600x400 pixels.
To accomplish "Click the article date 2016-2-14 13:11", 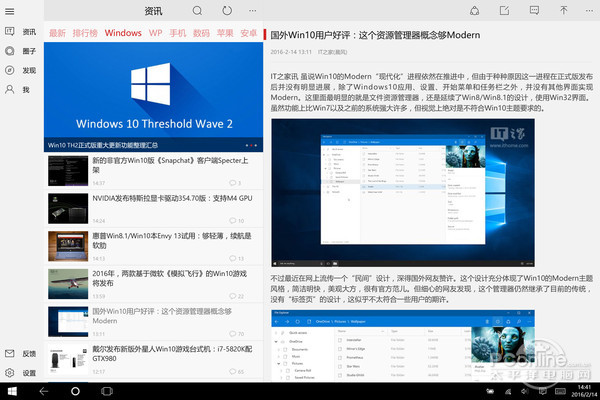I will click(291, 52).
